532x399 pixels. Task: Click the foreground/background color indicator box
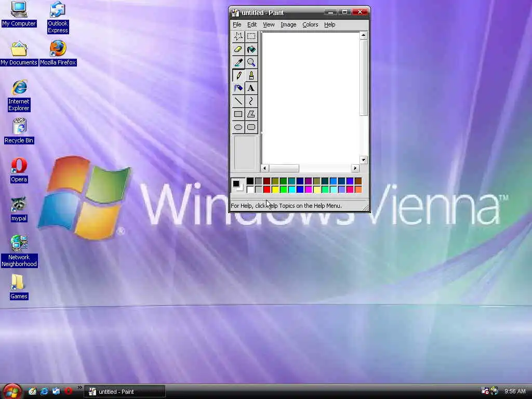[238, 185]
